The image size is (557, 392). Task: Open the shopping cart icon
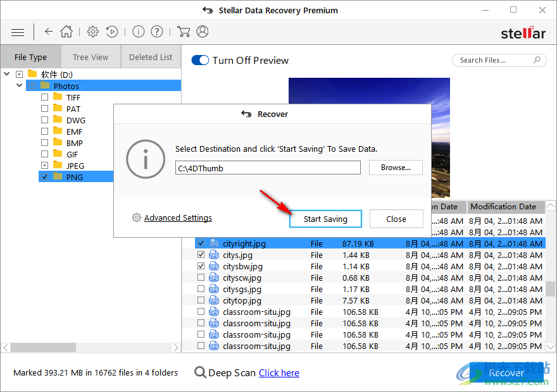point(183,32)
